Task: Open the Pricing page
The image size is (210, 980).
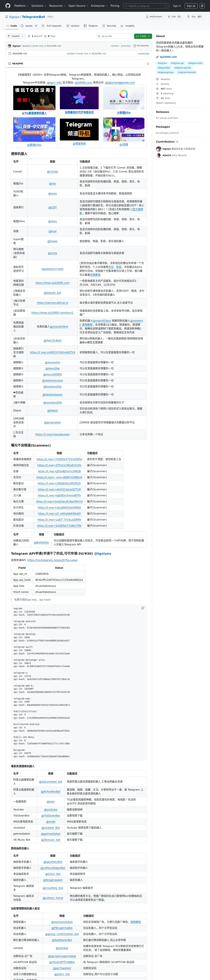Action: click(x=115, y=6)
